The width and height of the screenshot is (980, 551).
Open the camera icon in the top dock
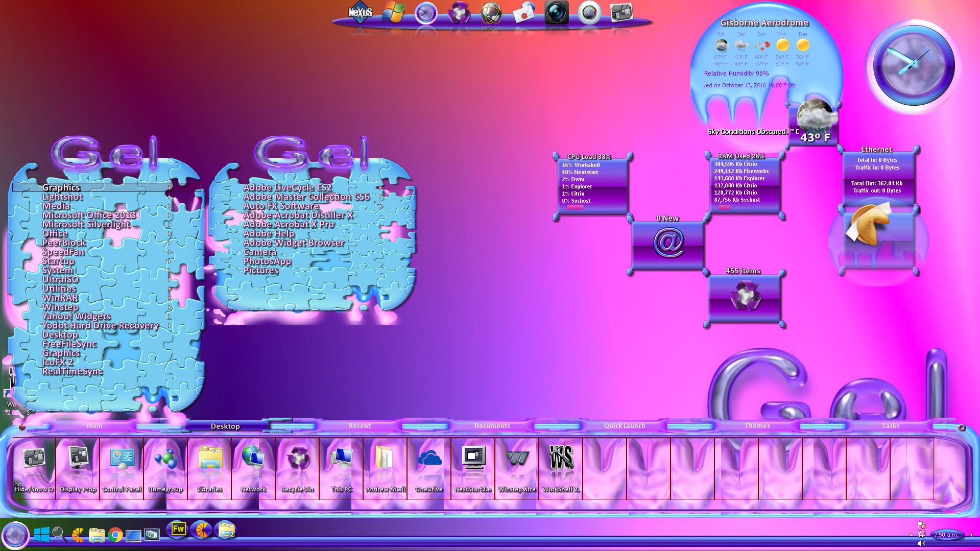pos(556,13)
